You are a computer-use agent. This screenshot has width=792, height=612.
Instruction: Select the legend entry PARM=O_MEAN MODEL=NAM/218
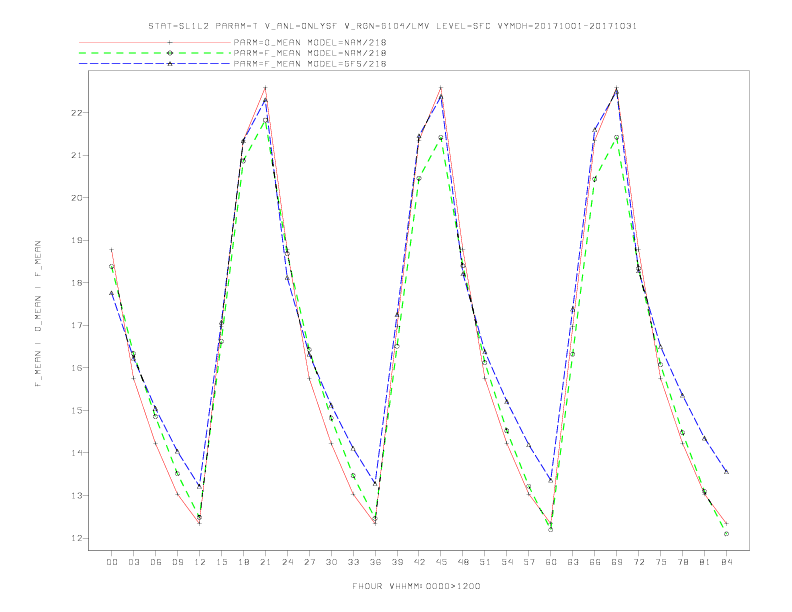point(310,42)
